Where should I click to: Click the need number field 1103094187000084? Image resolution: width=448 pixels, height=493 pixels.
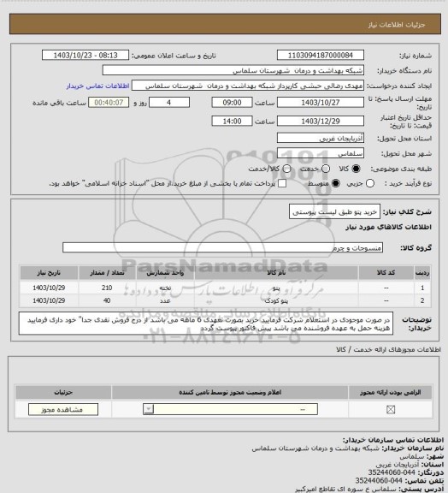click(x=321, y=55)
